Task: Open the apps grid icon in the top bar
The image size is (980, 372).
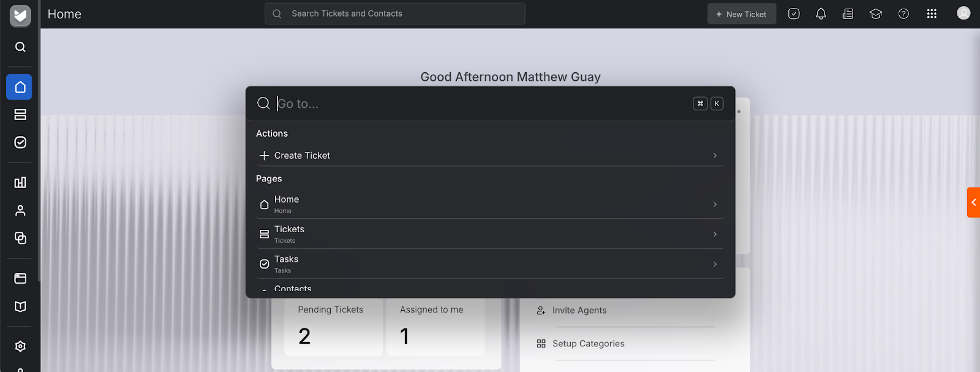Action: 931,13
